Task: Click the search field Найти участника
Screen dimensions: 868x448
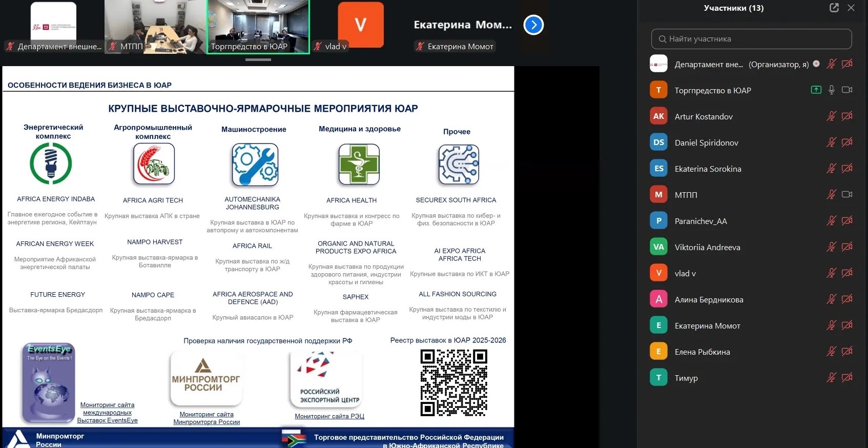Action: click(x=751, y=39)
